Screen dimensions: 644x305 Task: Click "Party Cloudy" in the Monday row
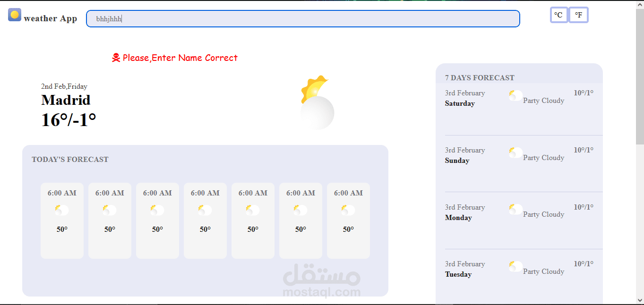pyautogui.click(x=543, y=214)
